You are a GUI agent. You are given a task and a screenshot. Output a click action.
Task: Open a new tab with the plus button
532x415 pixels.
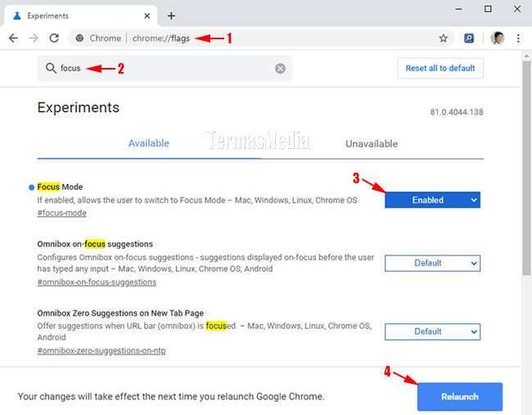(x=171, y=16)
